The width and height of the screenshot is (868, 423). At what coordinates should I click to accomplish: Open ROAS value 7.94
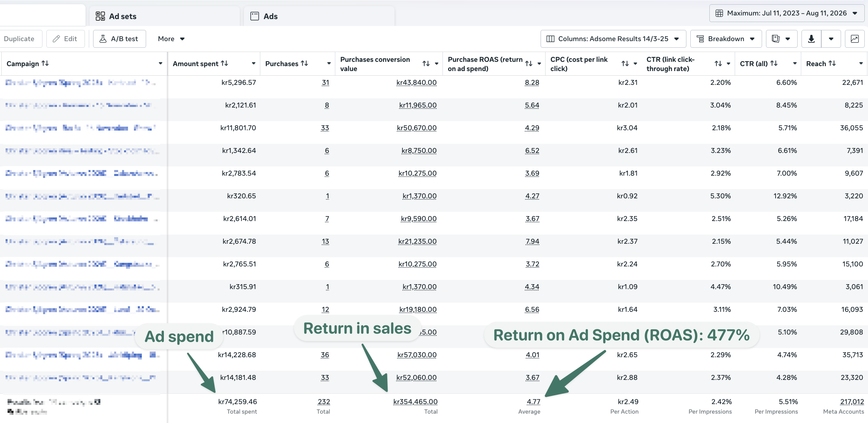[532, 241]
